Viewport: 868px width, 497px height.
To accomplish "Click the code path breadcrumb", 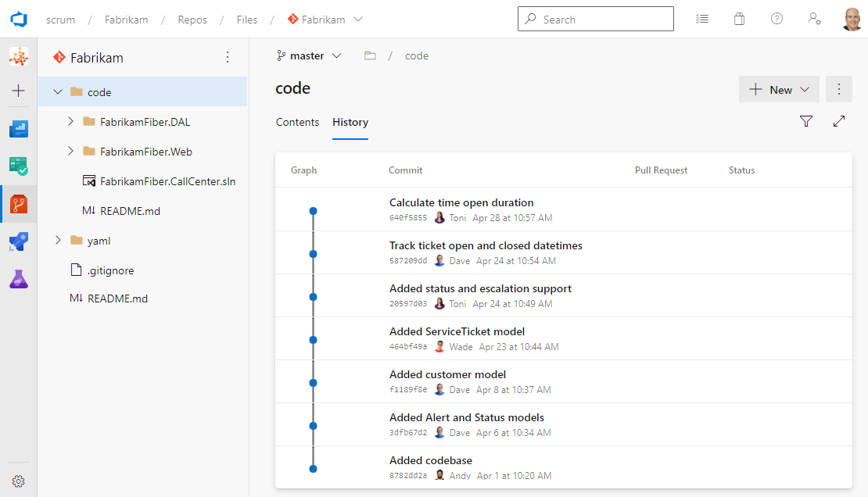I will pyautogui.click(x=417, y=56).
